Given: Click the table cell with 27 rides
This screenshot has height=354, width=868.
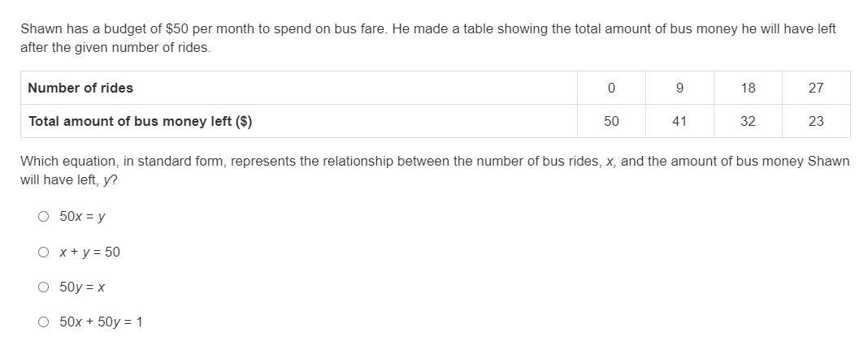Looking at the screenshot, I should point(816,88).
